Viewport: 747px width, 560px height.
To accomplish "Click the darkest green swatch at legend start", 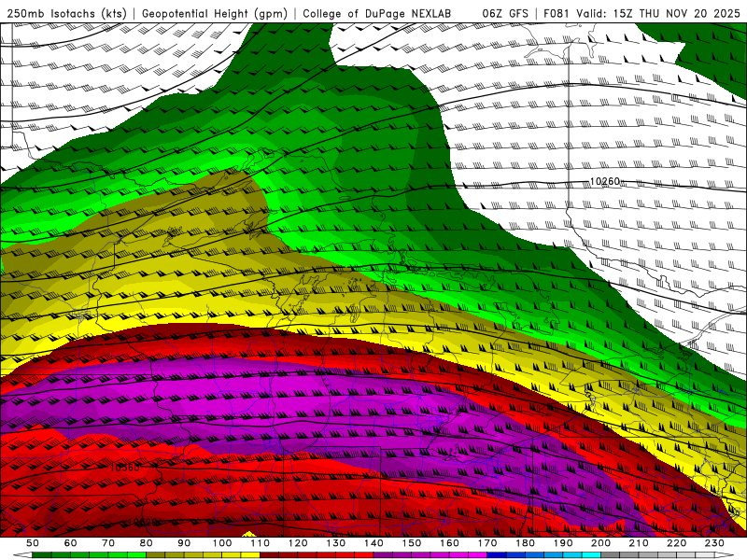I will tap(41, 555).
